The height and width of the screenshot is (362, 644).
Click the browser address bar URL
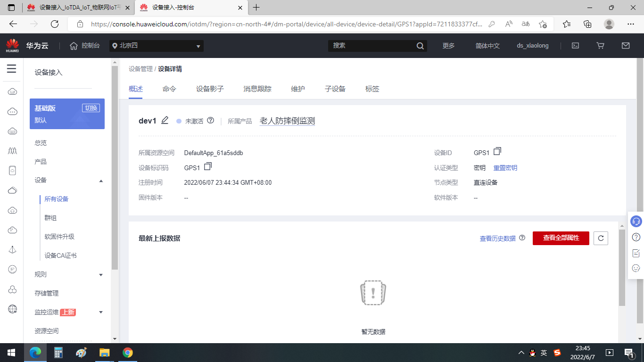[x=286, y=24]
